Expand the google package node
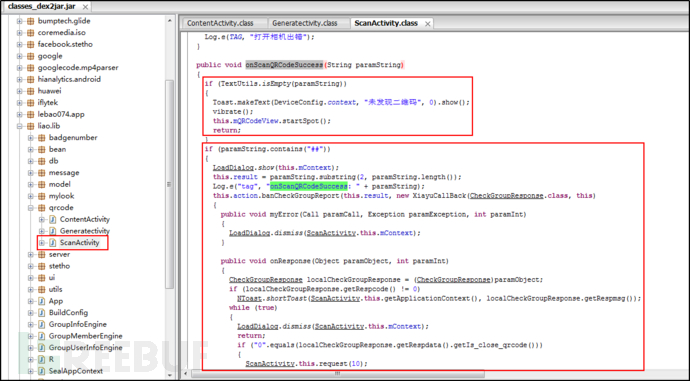Screen dimensions: 690x381 (x=19, y=56)
